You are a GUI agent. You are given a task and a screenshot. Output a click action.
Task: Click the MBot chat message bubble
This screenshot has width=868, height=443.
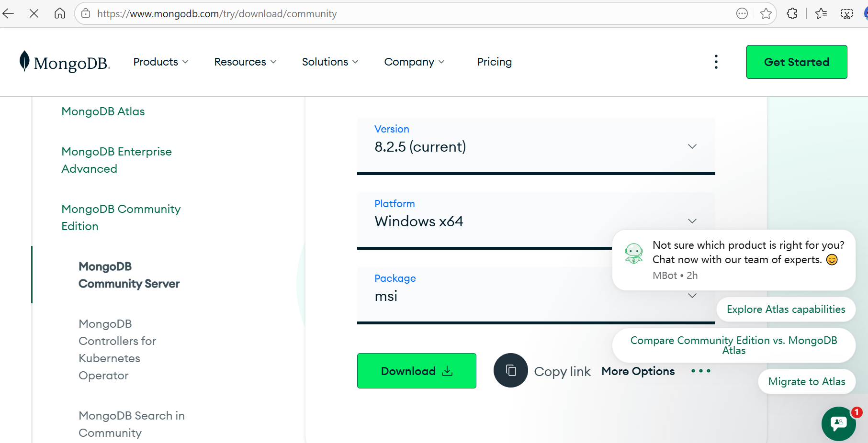coord(734,260)
